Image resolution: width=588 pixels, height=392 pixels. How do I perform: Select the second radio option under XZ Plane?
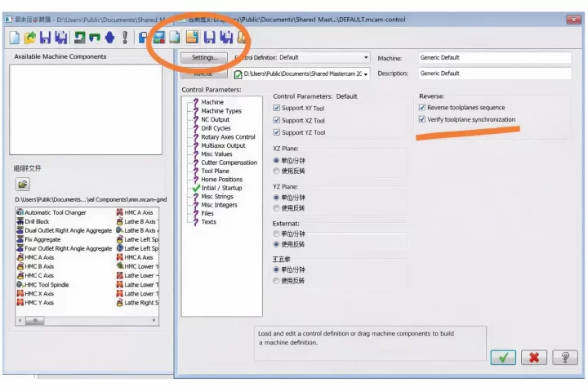pos(276,171)
